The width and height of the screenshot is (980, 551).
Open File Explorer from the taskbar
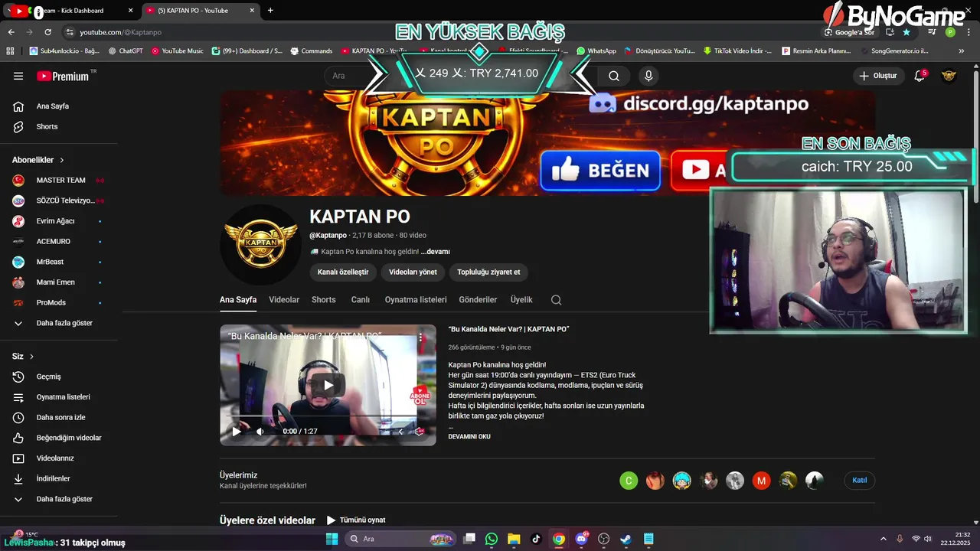coord(514,539)
